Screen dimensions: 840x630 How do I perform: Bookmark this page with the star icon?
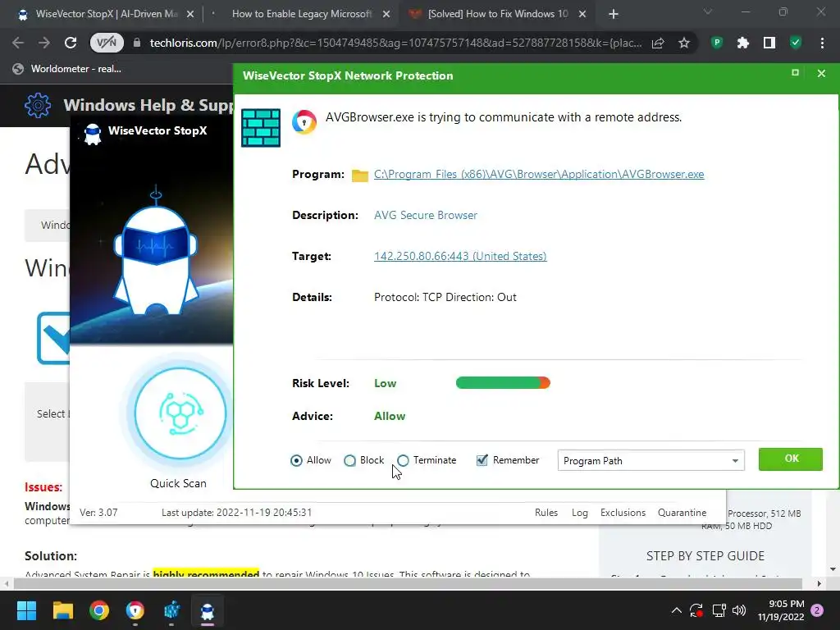(683, 43)
